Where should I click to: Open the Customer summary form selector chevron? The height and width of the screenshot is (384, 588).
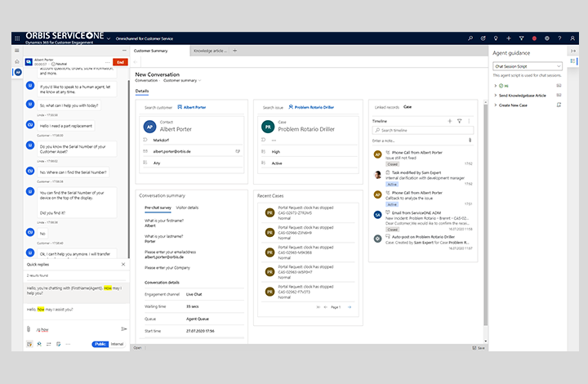tap(199, 80)
